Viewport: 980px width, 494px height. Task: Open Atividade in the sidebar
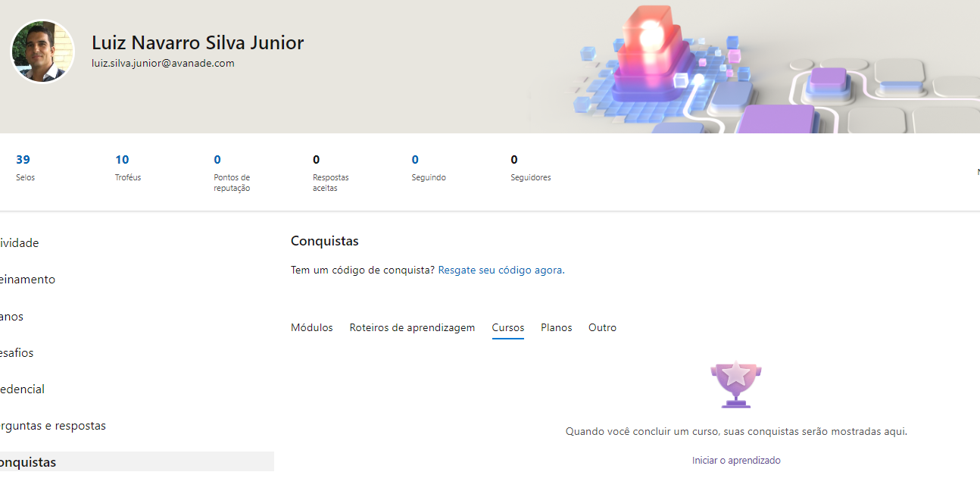(19, 243)
